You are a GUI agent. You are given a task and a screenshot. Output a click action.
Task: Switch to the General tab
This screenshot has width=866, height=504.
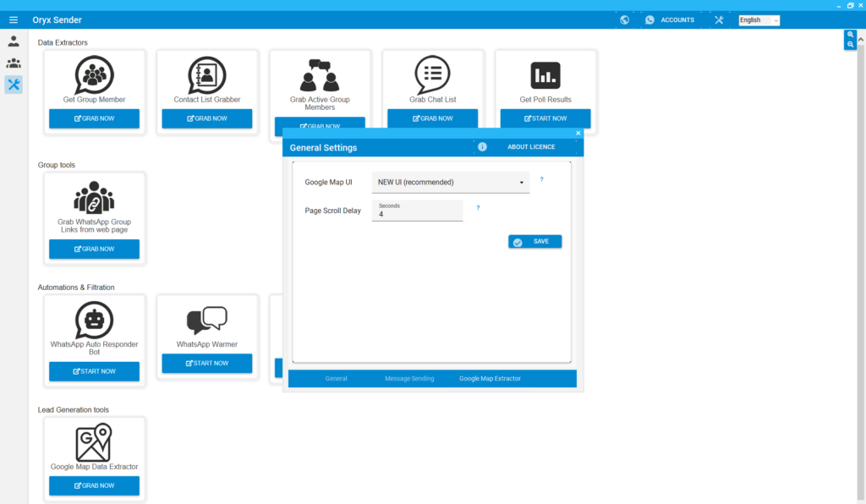pyautogui.click(x=336, y=379)
